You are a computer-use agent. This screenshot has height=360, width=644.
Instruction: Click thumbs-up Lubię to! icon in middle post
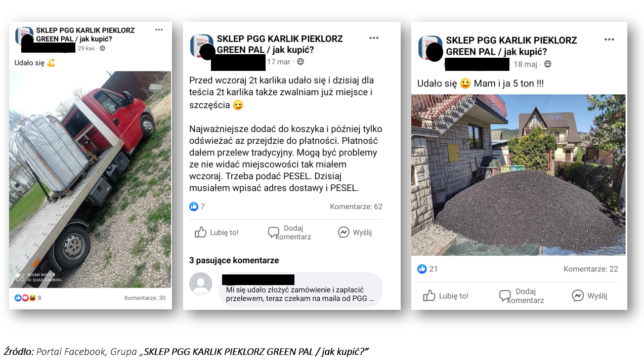click(x=201, y=232)
